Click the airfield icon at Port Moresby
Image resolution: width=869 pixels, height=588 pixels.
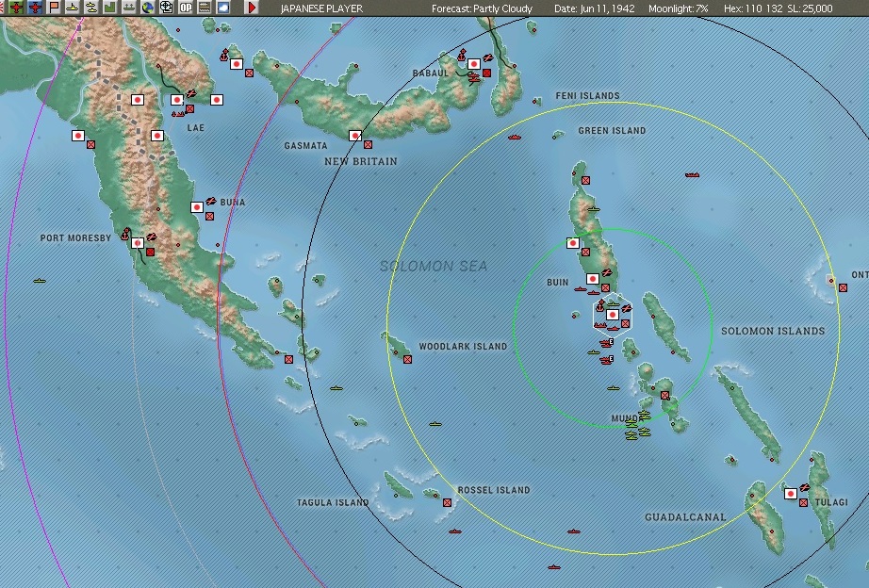pyautogui.click(x=151, y=237)
